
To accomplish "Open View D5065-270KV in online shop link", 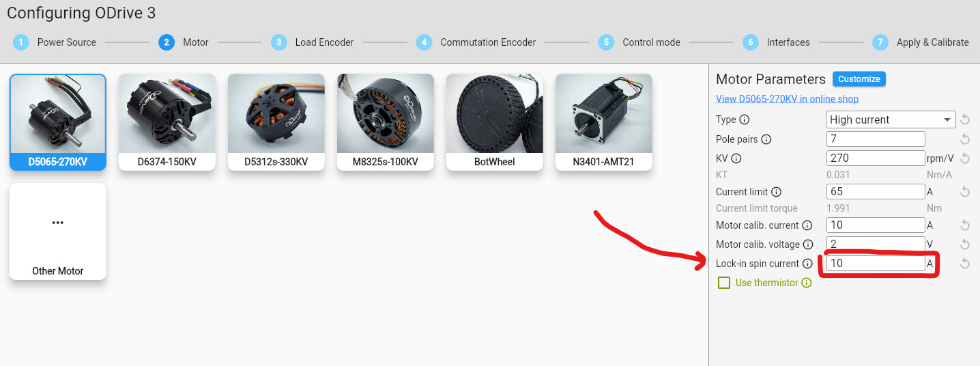I will 787,99.
